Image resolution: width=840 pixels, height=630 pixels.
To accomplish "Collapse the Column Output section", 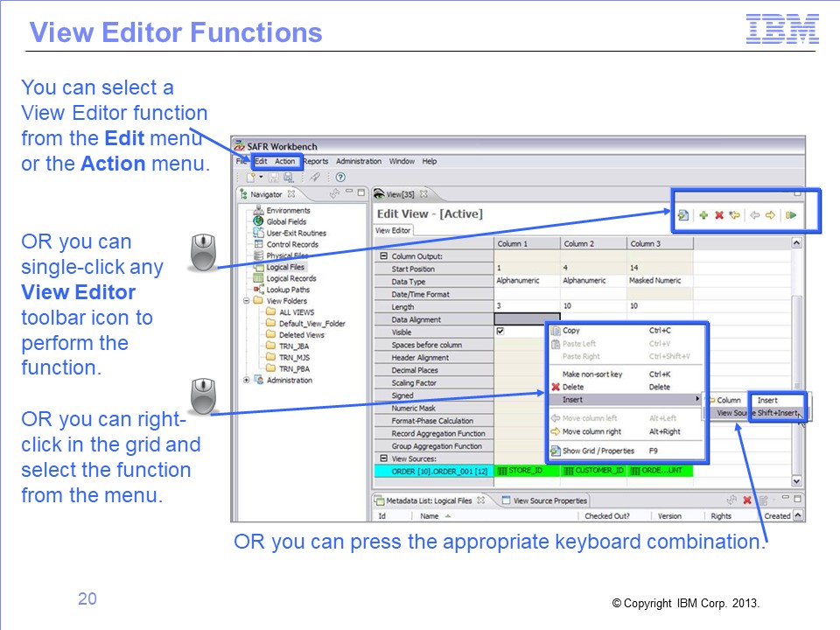I will click(x=383, y=256).
